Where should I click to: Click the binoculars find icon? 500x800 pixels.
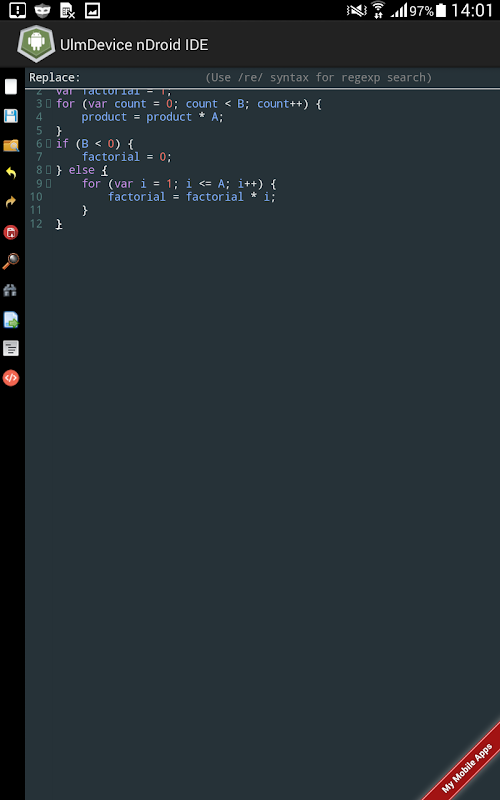point(10,290)
